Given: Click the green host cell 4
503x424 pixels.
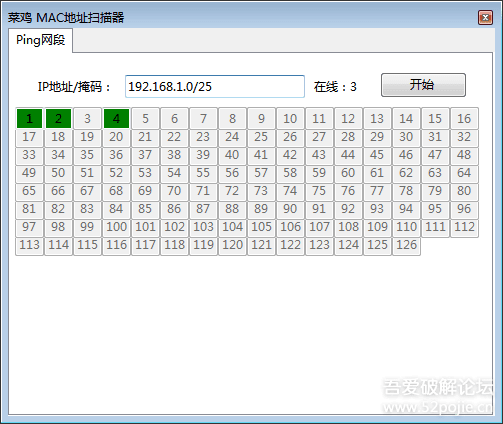Looking at the screenshot, I should tap(116, 118).
